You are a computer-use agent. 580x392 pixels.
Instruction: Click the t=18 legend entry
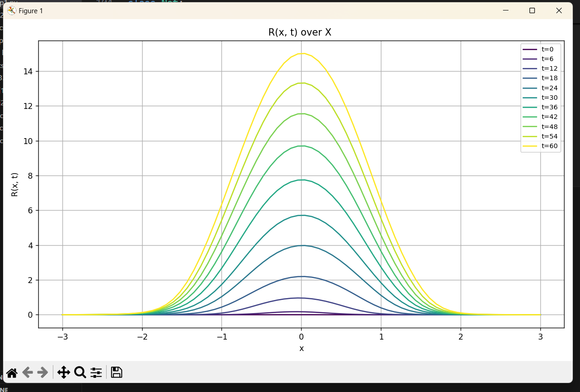click(x=540, y=78)
